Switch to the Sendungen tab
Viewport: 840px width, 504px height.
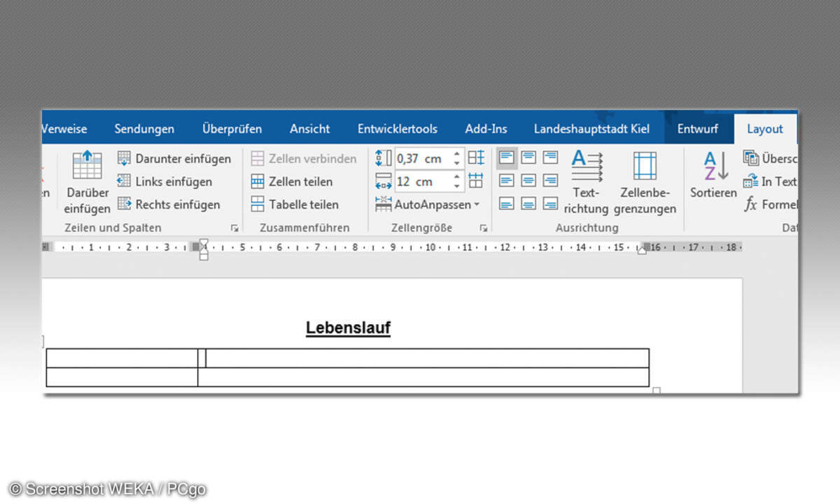tap(144, 129)
